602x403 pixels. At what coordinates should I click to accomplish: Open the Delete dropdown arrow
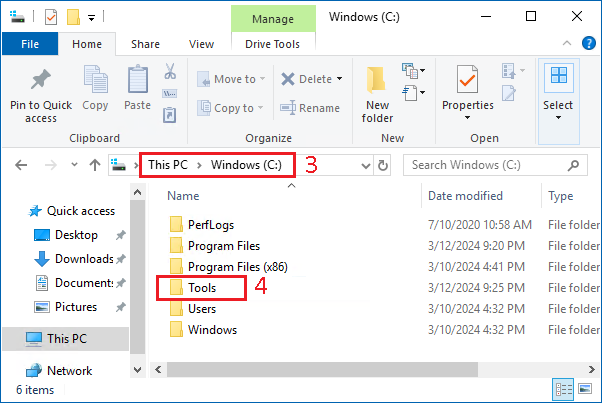339,79
